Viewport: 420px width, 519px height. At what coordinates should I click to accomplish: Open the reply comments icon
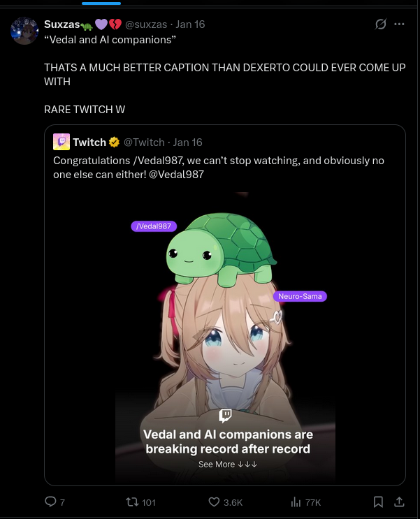[51, 502]
